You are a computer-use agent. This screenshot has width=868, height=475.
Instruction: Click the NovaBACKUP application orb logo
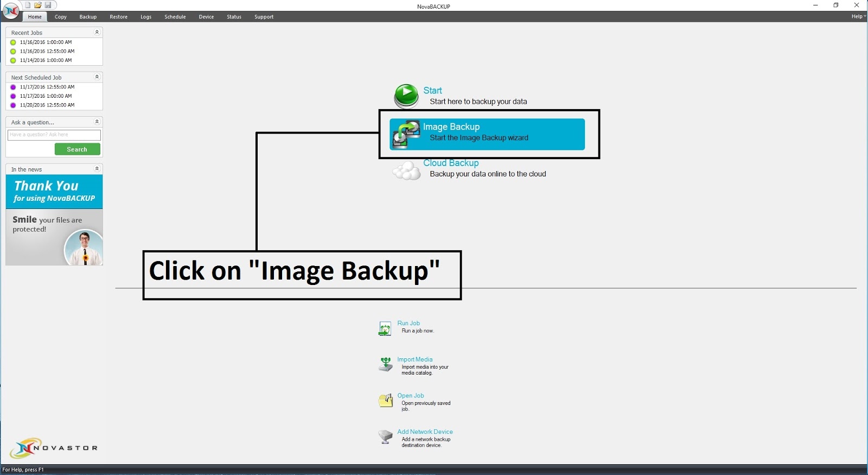tap(11, 10)
